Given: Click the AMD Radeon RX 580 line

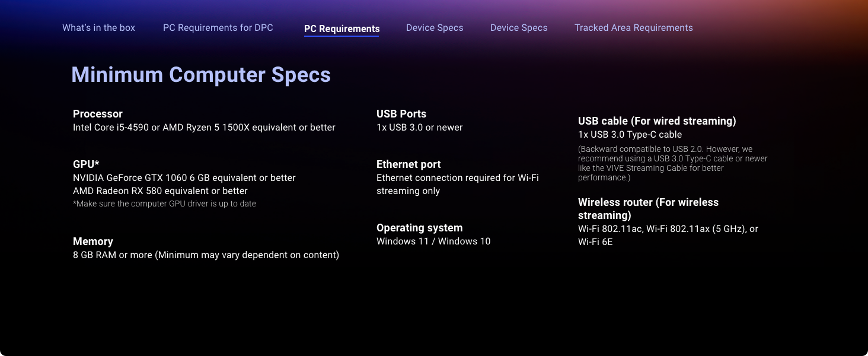Looking at the screenshot, I should tap(160, 191).
